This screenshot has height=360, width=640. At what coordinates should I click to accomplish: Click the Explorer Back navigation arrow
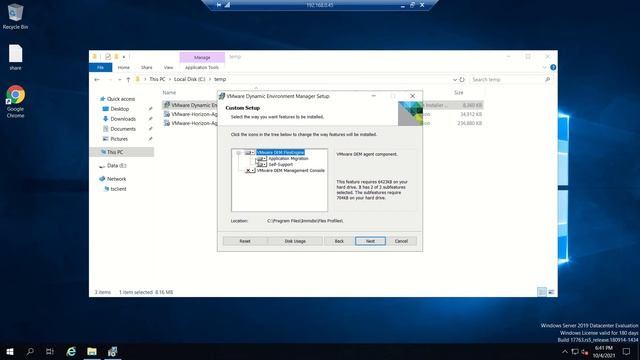pos(97,80)
